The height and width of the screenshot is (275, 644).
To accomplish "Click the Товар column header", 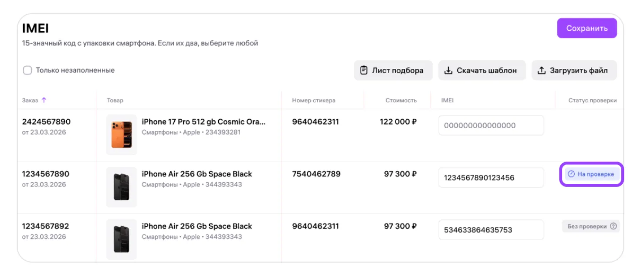I will [x=115, y=100].
